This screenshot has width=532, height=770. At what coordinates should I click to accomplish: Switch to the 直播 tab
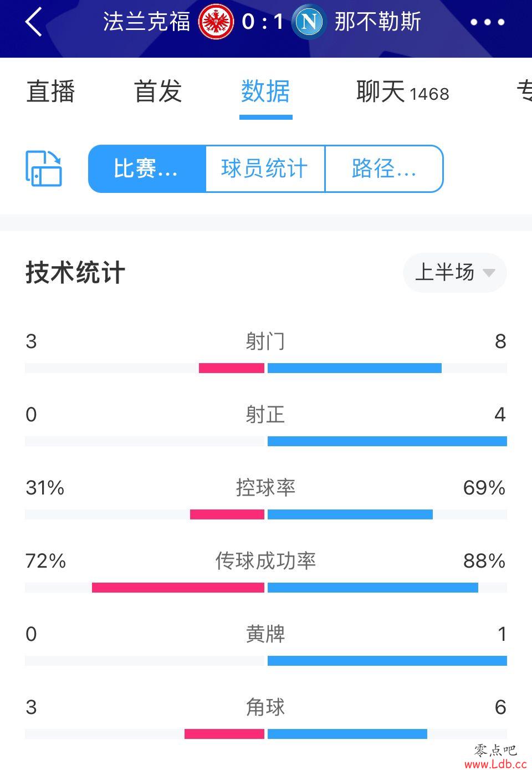coord(50,91)
